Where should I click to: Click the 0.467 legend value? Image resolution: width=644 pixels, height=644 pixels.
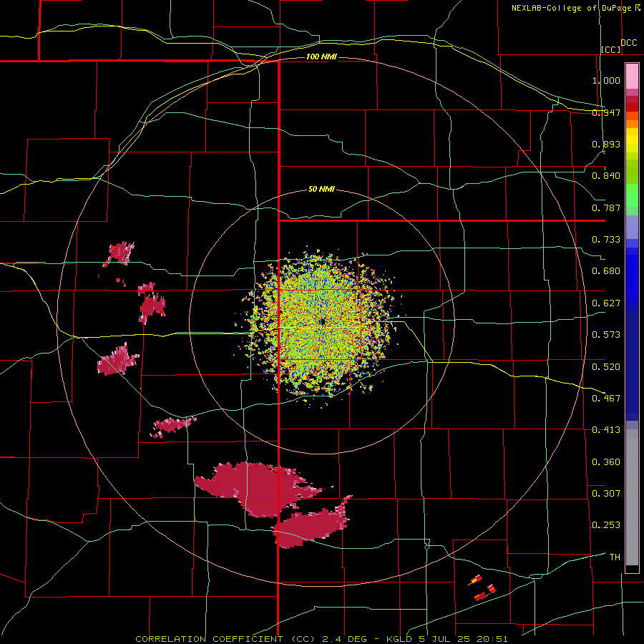[x=606, y=399]
